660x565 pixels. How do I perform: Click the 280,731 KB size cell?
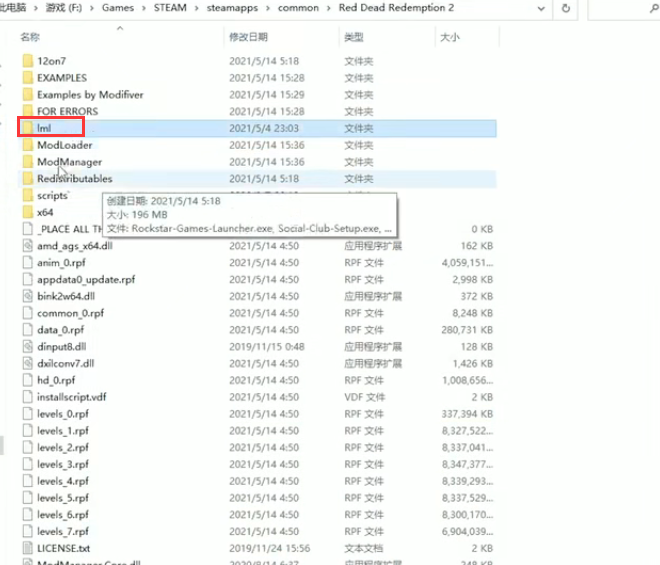tap(467, 330)
